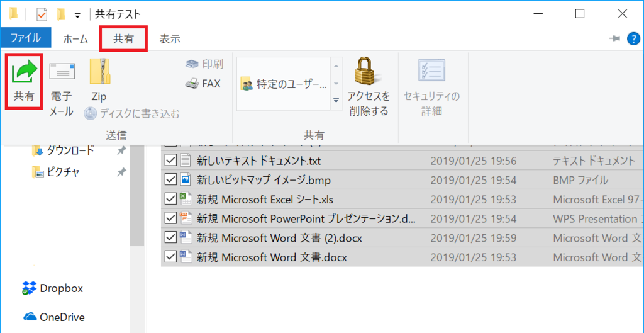Click the FAX option in ribbon
The image size is (644, 333).
tap(203, 84)
